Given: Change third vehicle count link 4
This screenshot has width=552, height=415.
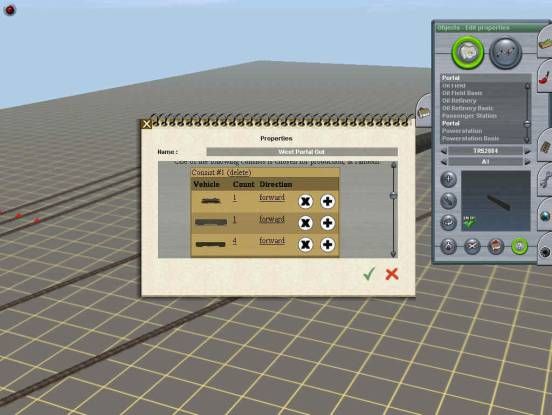Looking at the screenshot, I should [235, 241].
